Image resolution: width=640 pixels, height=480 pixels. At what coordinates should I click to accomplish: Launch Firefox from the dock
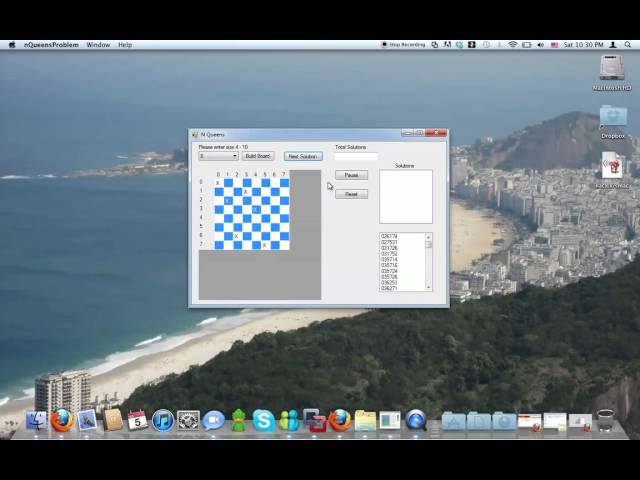click(62, 420)
